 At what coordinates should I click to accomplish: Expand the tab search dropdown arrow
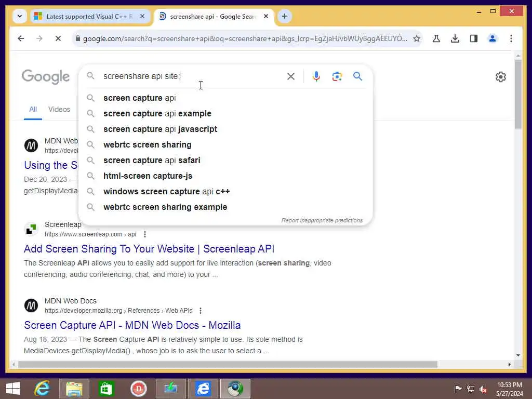20,16
